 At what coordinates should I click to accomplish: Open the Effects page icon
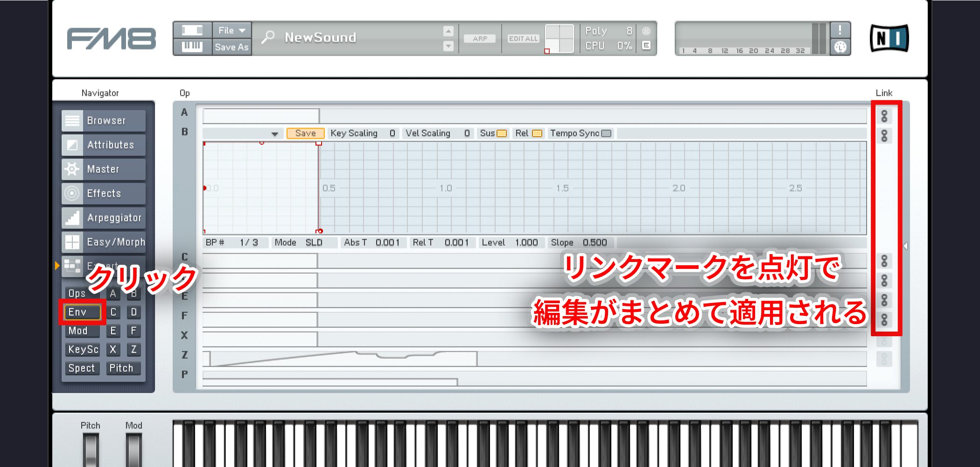click(x=72, y=193)
